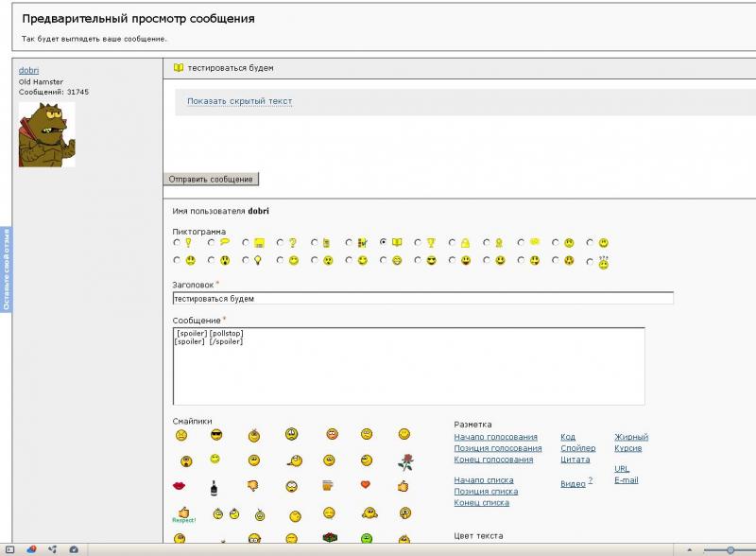Insert the red rose smiley
756x556 pixels.
click(405, 461)
